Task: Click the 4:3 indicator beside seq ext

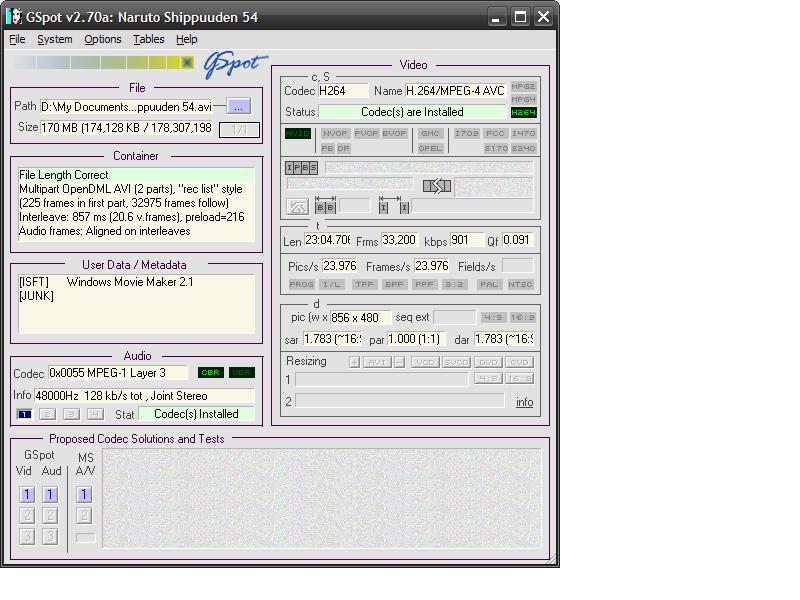Action: pyautogui.click(x=493, y=317)
